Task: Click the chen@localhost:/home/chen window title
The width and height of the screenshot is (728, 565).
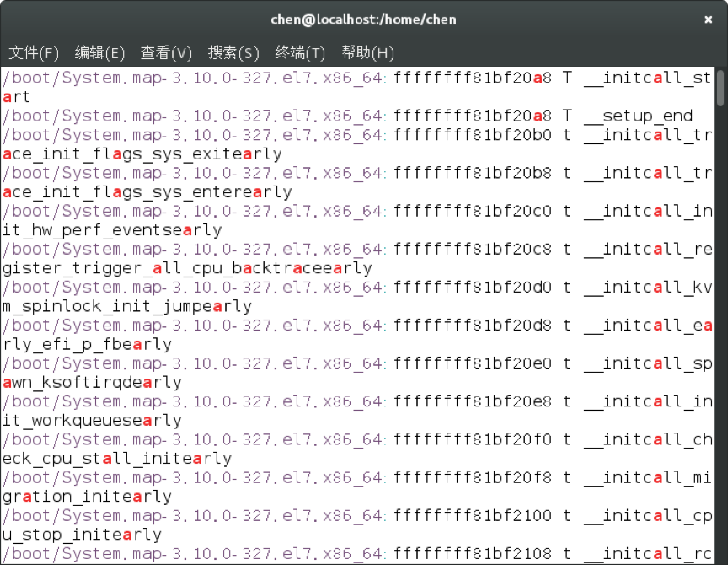Action: pos(364,19)
